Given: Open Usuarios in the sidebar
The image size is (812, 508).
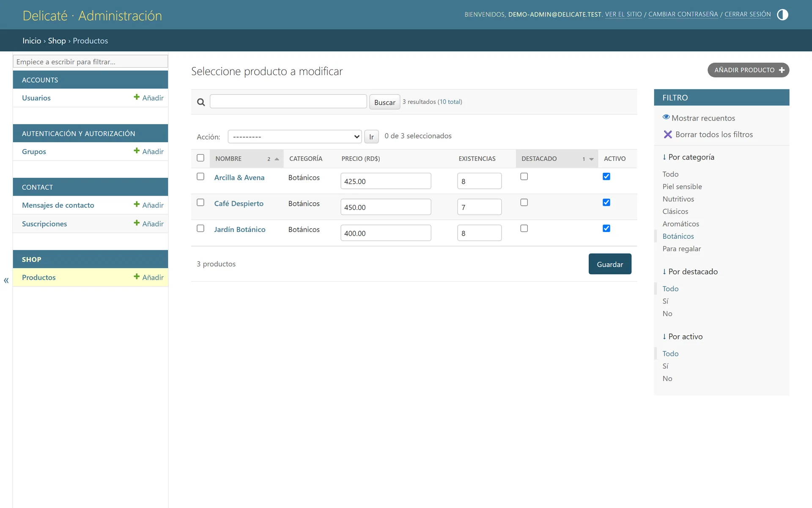Looking at the screenshot, I should point(36,98).
